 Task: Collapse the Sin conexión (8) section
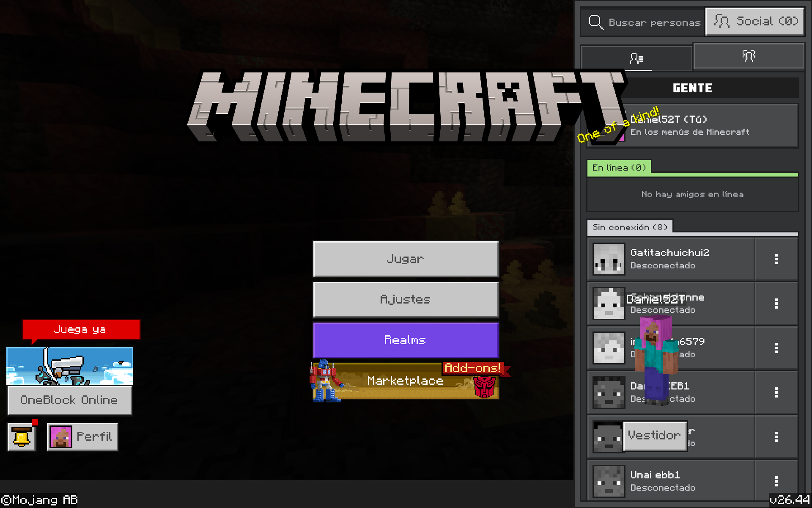click(630, 227)
